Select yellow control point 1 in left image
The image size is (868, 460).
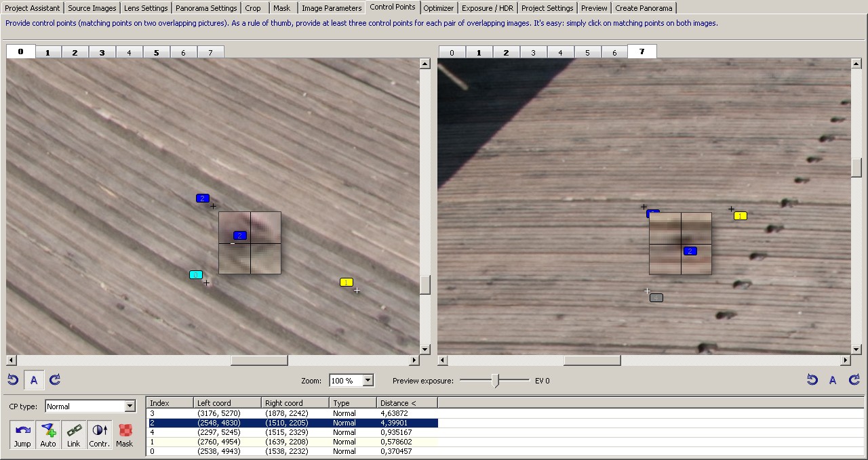(x=347, y=283)
